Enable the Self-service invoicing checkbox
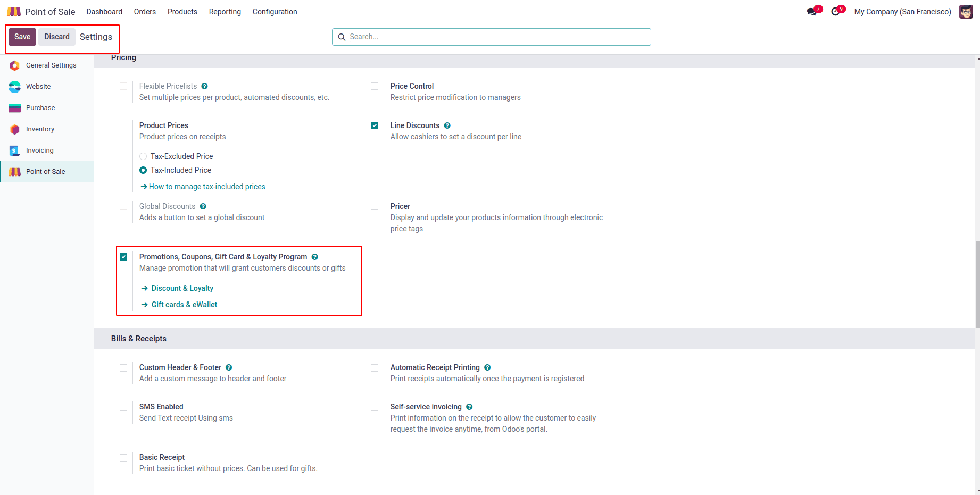 (375, 407)
